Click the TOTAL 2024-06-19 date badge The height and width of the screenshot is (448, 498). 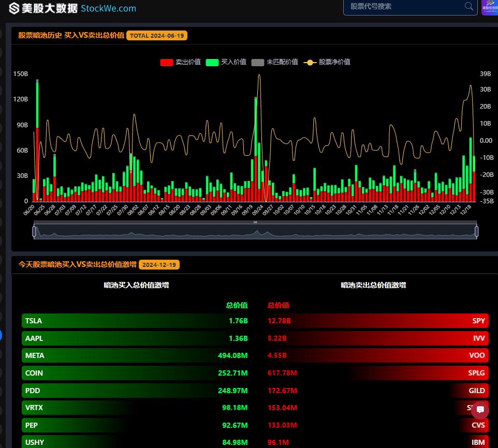(156, 36)
